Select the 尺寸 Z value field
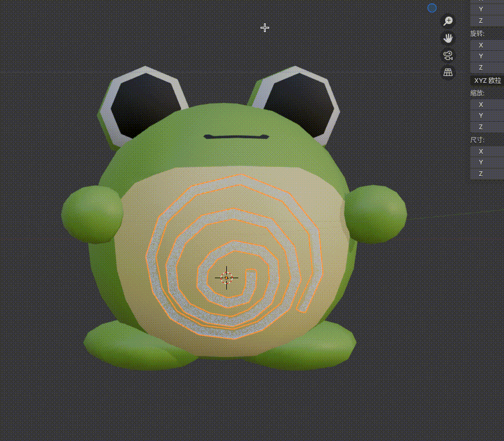 pos(487,174)
